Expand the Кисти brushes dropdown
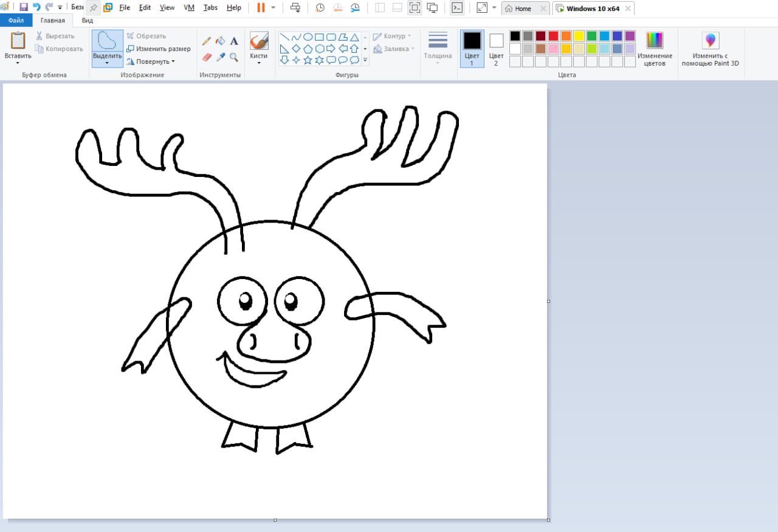The height and width of the screenshot is (532, 778). pos(258,62)
